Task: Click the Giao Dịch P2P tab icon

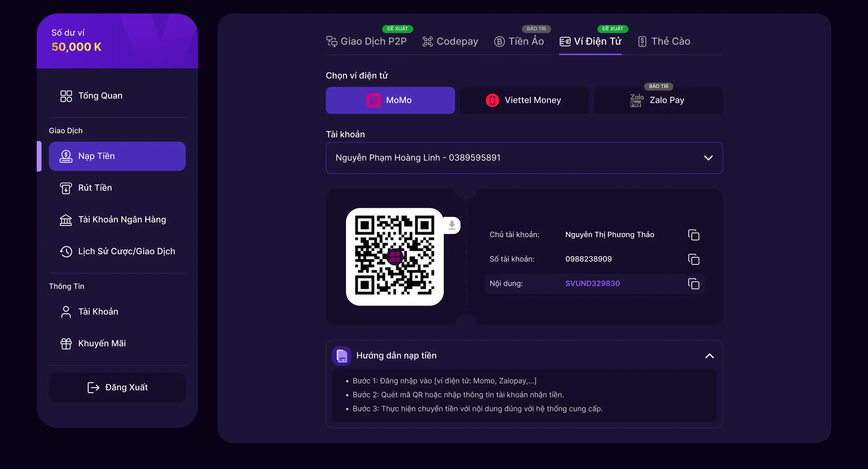Action: click(x=332, y=41)
